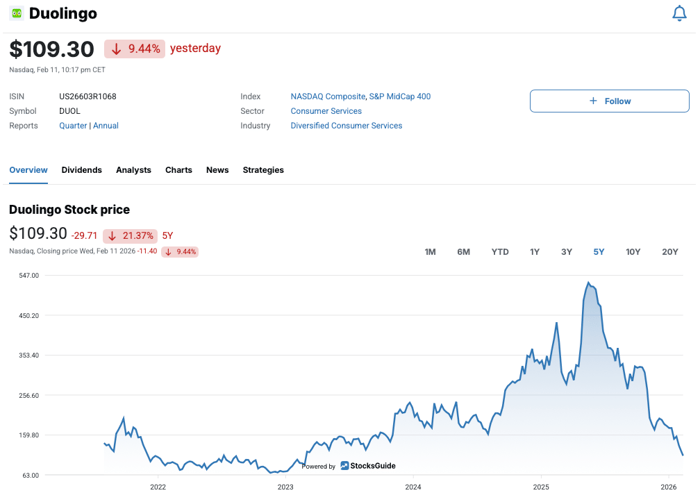This screenshot has width=700, height=502.
Task: Switch chart range to YTD
Action: click(500, 252)
